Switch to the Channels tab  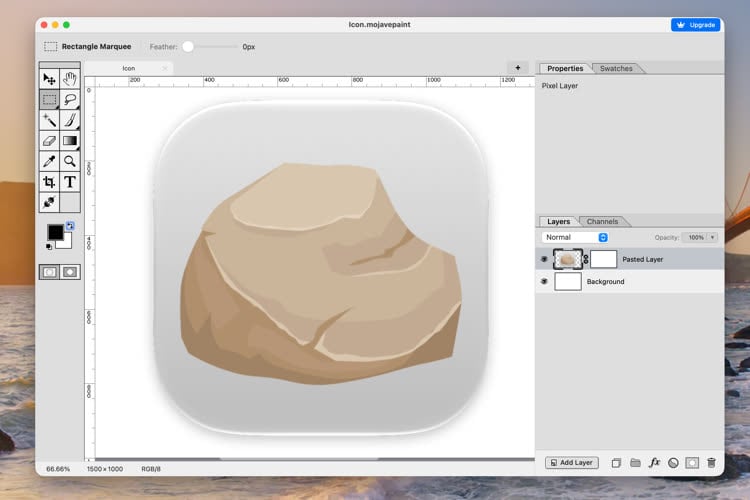click(x=602, y=222)
